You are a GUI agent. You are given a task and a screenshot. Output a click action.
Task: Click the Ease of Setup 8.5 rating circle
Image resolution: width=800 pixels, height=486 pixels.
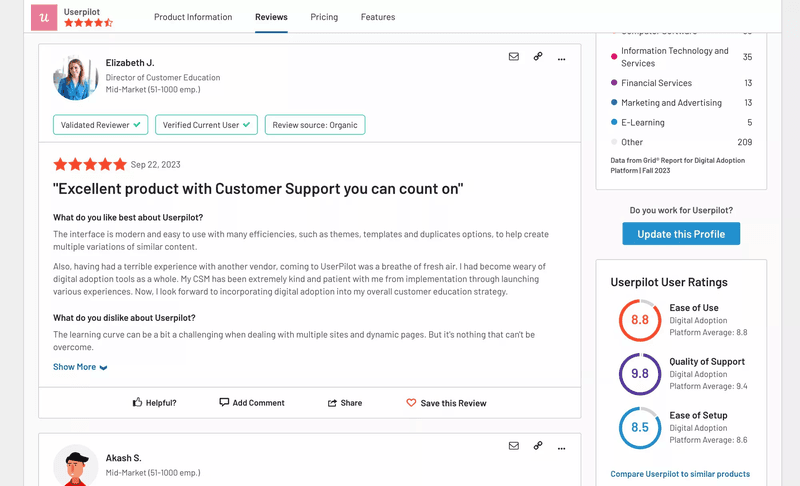click(640, 427)
